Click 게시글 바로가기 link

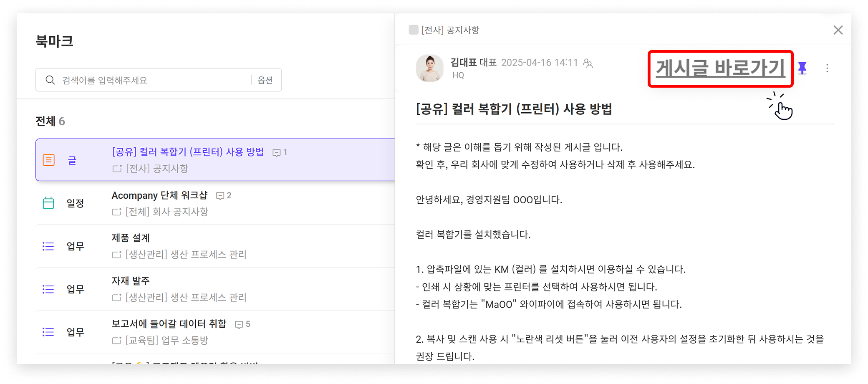tap(720, 68)
